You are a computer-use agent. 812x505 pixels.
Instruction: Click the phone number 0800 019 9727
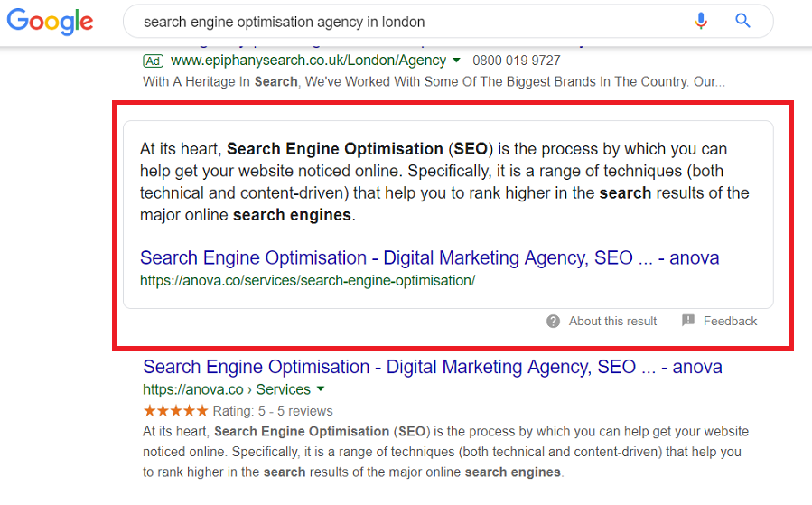517,61
